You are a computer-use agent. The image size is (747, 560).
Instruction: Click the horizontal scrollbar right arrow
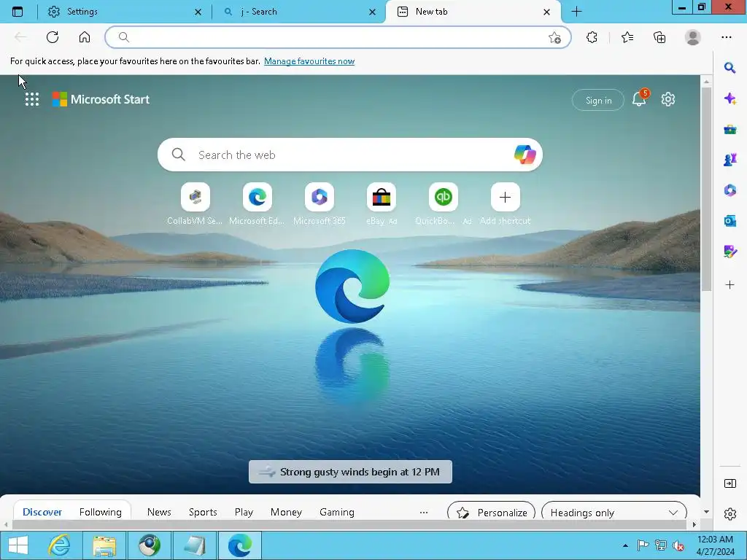pos(694,525)
